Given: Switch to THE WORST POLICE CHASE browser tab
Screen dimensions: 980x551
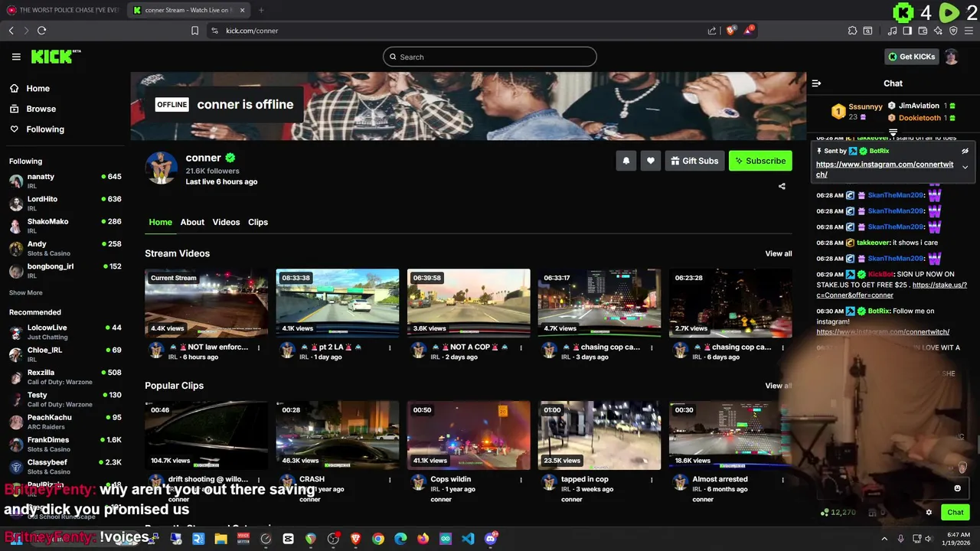Looking at the screenshot, I should pos(63,10).
